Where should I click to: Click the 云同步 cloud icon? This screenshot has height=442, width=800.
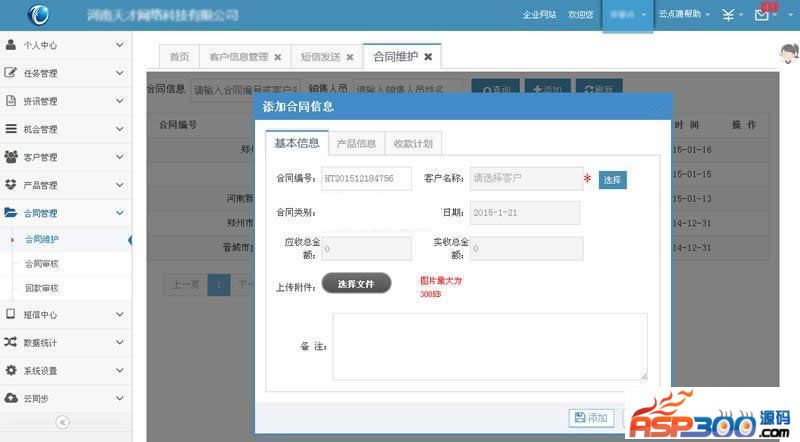coord(11,398)
